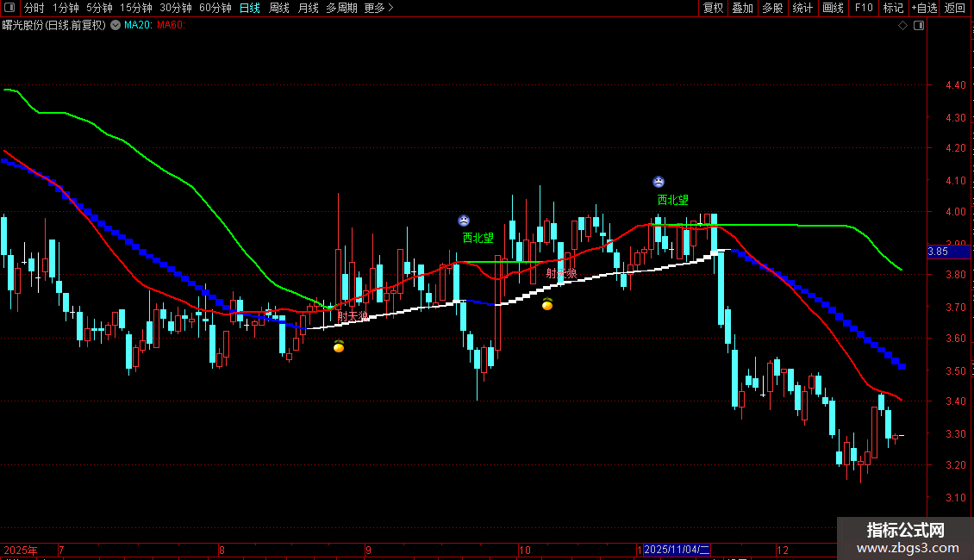Viewport: 974px width, 560px height.
Task: Click the 标记 mark button
Action: coord(893,8)
